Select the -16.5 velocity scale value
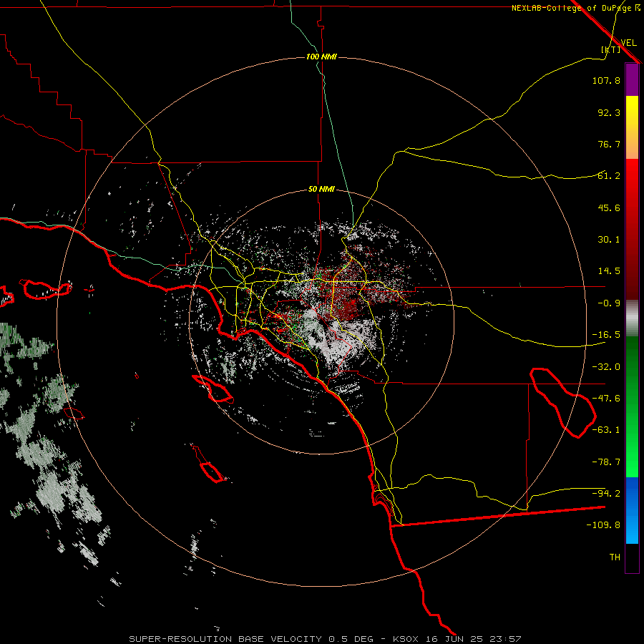The height and width of the screenshot is (644, 644). click(606, 335)
